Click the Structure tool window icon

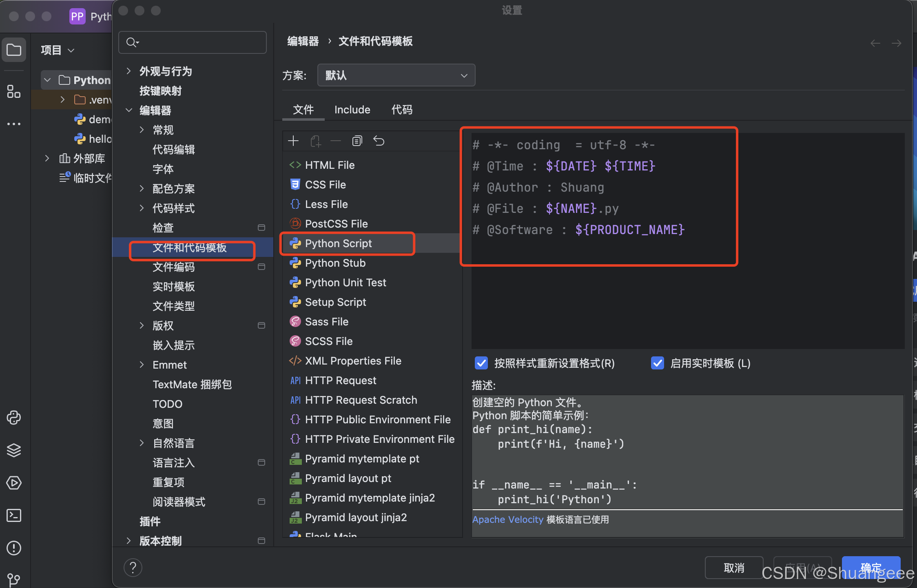[14, 91]
